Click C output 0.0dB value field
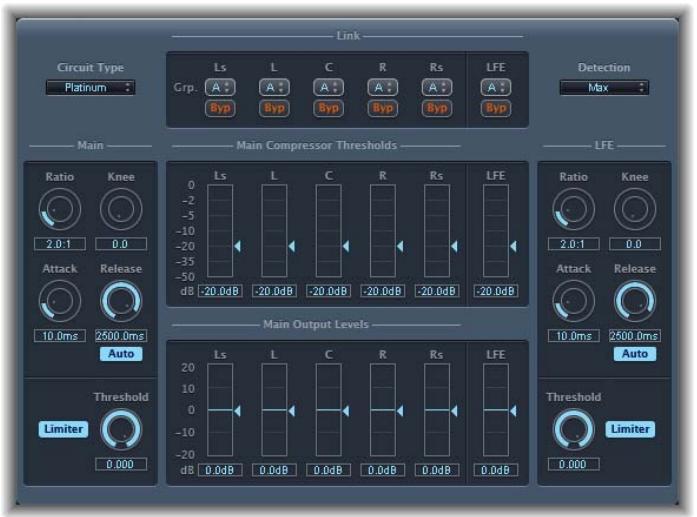Screen dimensions: 697x517 [328, 470]
